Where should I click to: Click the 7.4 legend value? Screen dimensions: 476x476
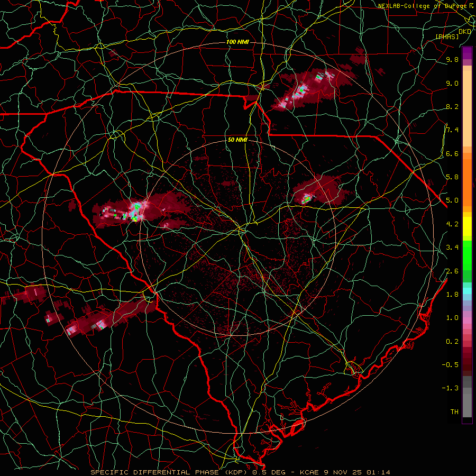coord(452,130)
